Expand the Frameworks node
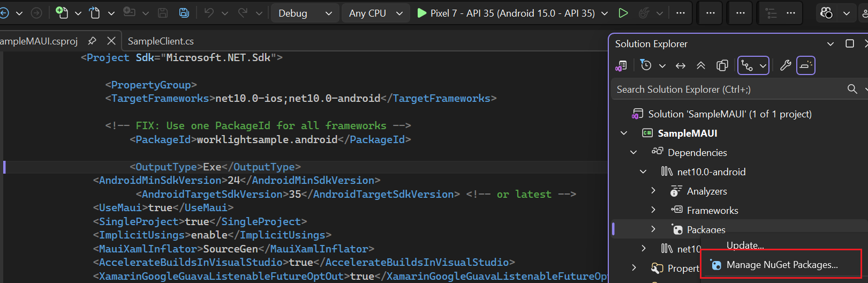868x283 pixels. click(653, 210)
